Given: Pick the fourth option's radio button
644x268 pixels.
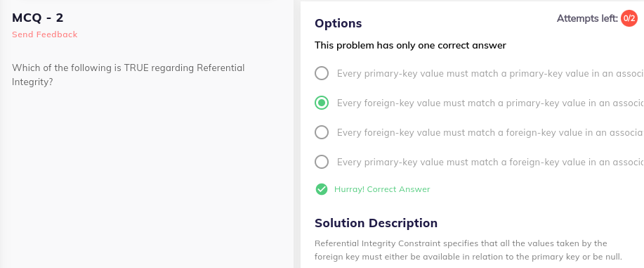Looking at the screenshot, I should (322, 162).
